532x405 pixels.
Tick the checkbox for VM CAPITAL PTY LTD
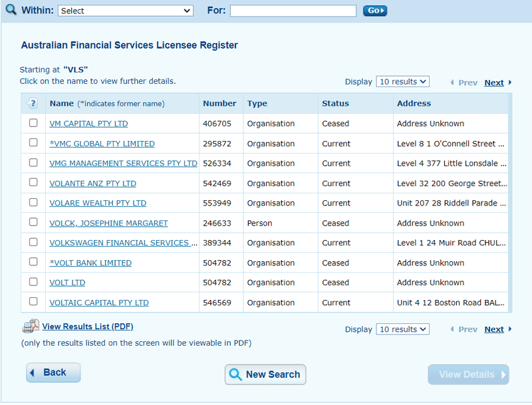[x=33, y=123]
